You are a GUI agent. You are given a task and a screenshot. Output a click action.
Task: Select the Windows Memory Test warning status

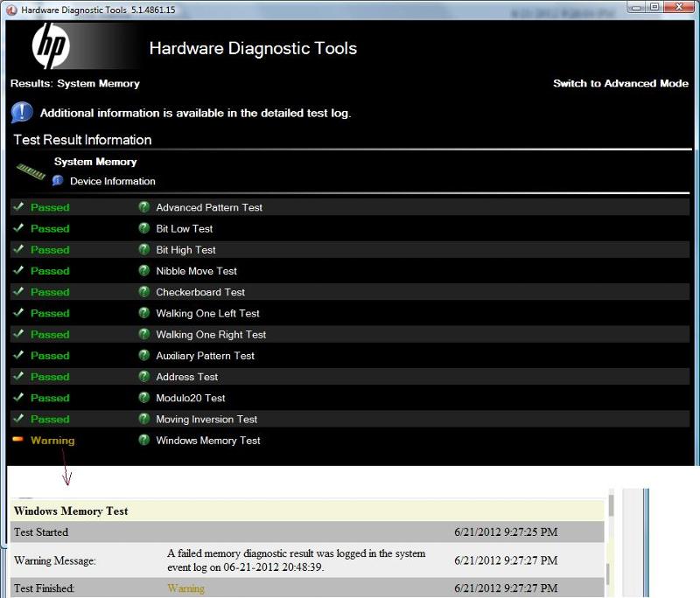52,441
